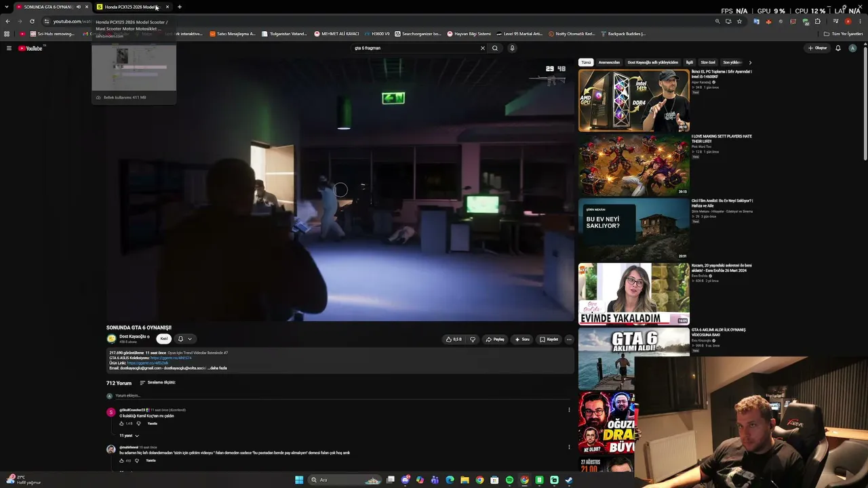Image resolution: width=868 pixels, height=488 pixels.
Task: Click the Soru ask button
Action: coord(522,340)
